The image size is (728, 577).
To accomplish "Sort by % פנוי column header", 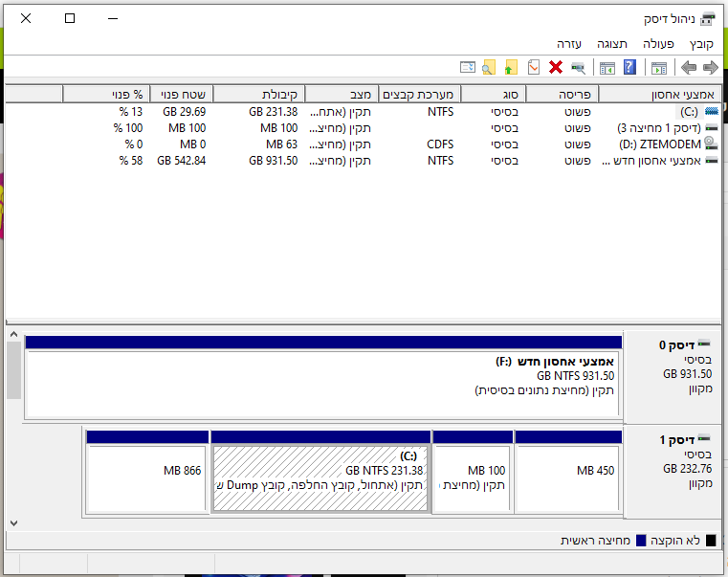I will tap(106, 95).
